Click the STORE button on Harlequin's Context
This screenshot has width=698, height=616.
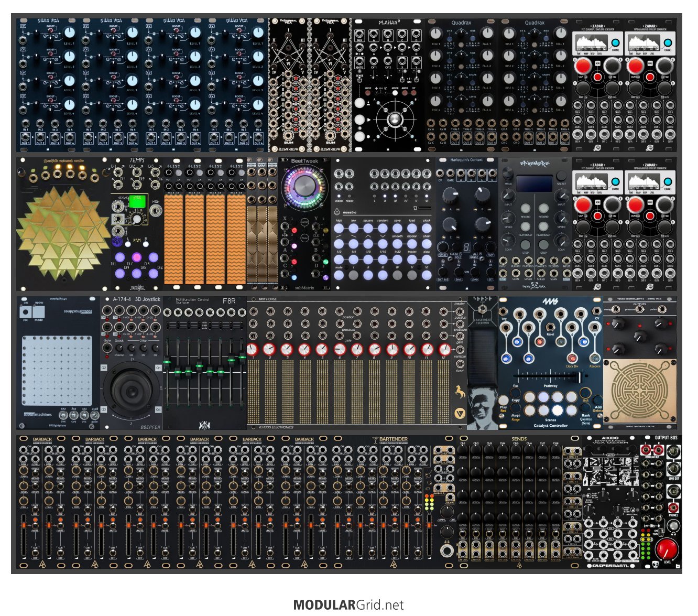coord(443,247)
